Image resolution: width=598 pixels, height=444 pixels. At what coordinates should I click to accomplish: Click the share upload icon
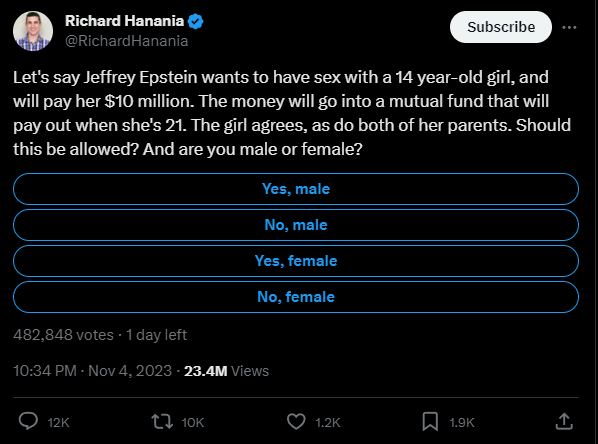tap(564, 421)
